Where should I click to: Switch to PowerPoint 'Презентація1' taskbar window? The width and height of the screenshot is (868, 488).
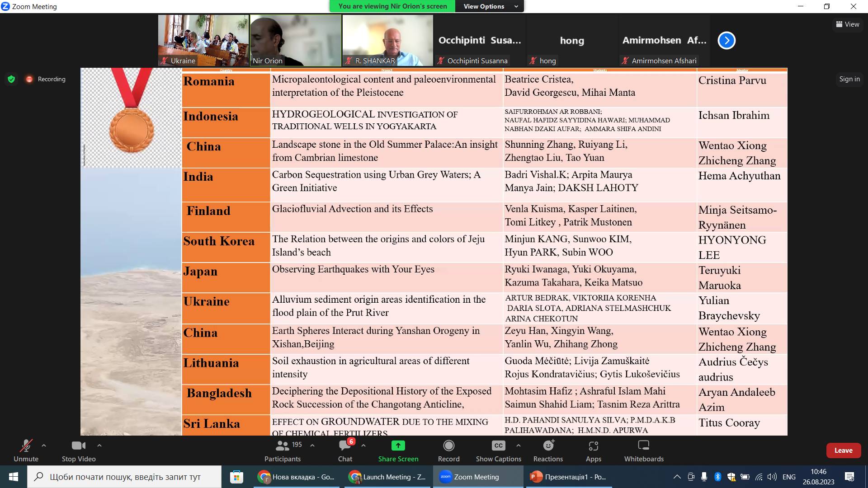(569, 477)
